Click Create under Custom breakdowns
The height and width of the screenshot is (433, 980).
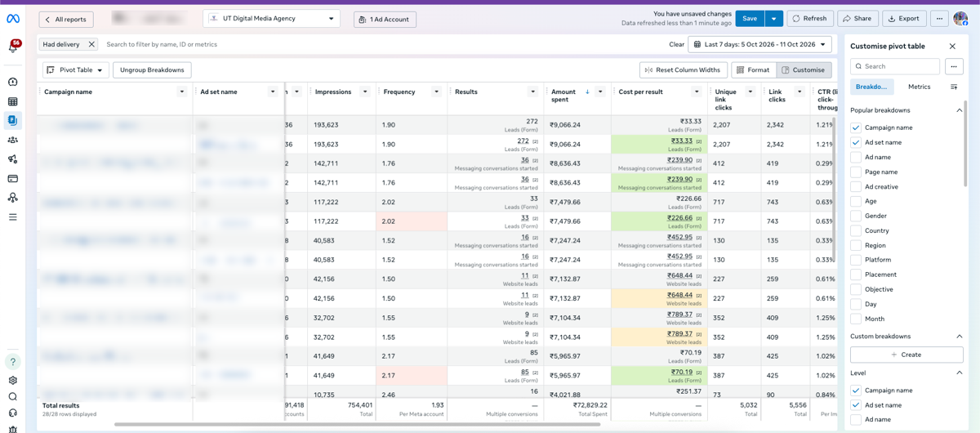point(906,355)
